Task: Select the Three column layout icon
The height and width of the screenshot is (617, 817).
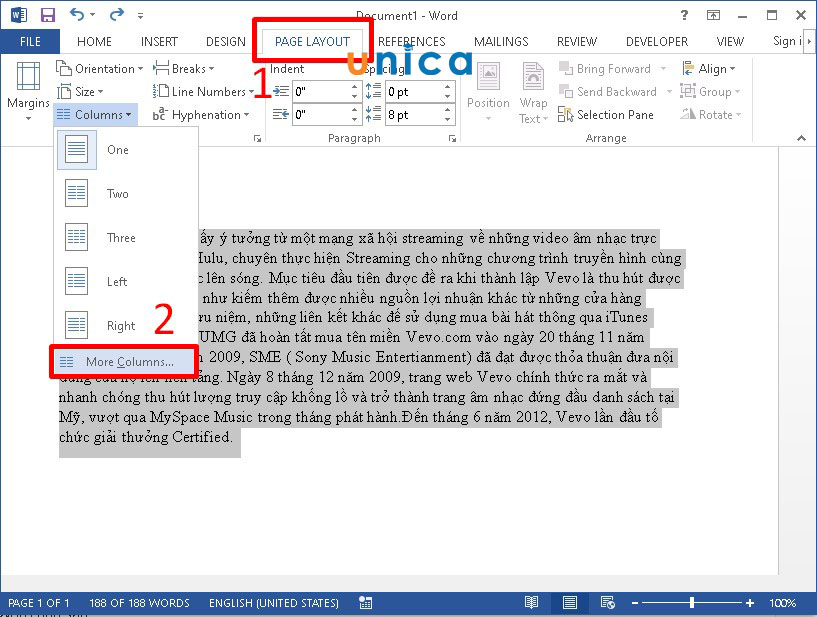Action: coord(77,237)
